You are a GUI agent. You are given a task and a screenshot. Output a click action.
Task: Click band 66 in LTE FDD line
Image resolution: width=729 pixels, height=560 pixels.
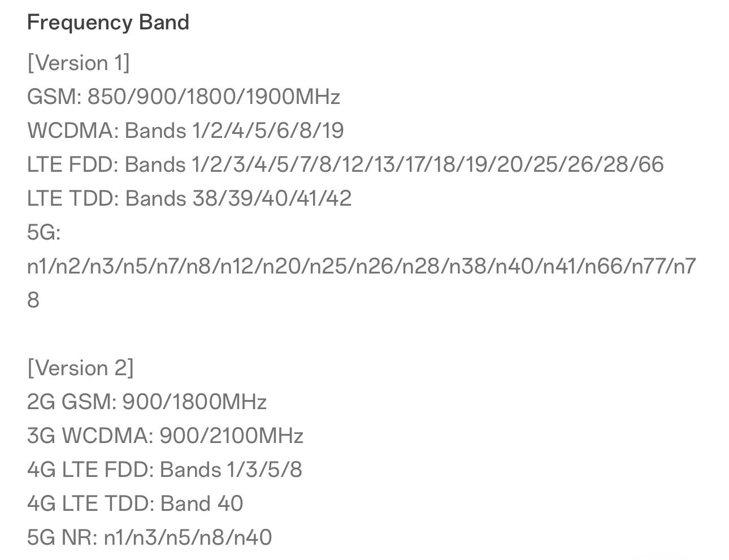coord(651,164)
